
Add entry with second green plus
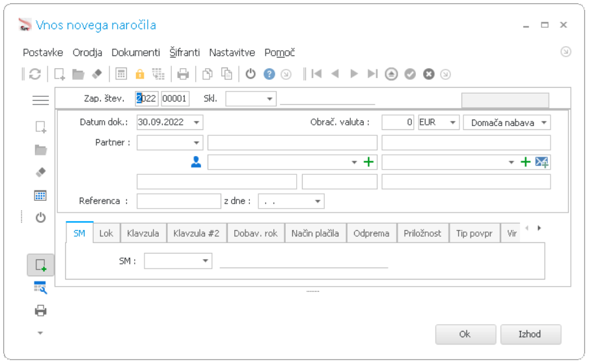[525, 162]
